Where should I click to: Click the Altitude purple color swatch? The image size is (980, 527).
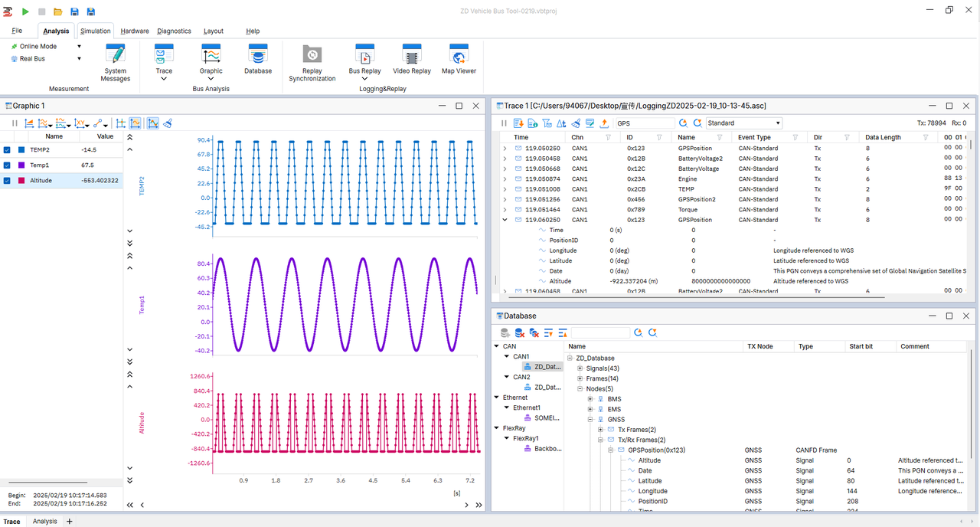click(x=21, y=181)
